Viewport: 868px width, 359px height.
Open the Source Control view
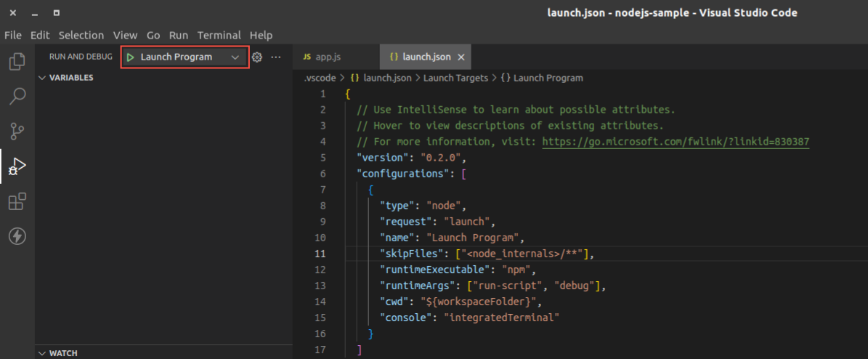click(x=17, y=132)
